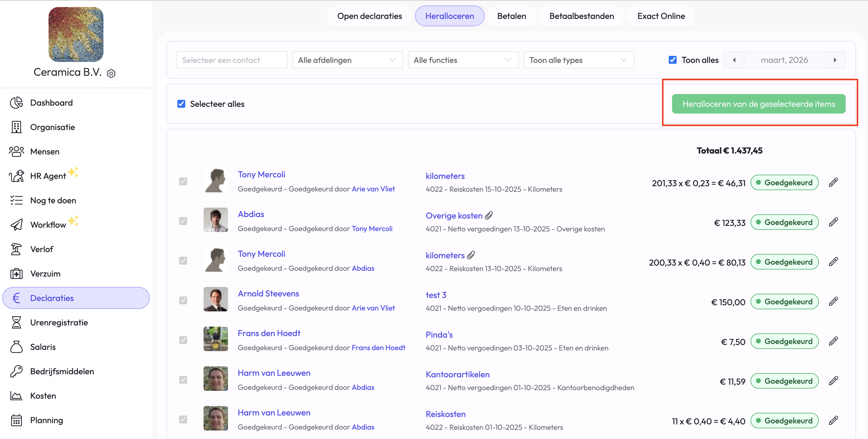
Task: Click attachment paperclip next to Overige kosten
Action: [489, 215]
